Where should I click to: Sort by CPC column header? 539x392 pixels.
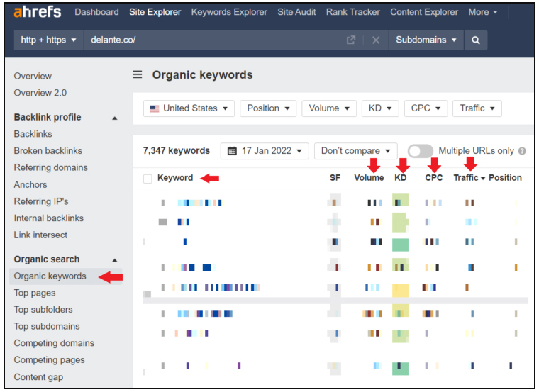click(433, 178)
